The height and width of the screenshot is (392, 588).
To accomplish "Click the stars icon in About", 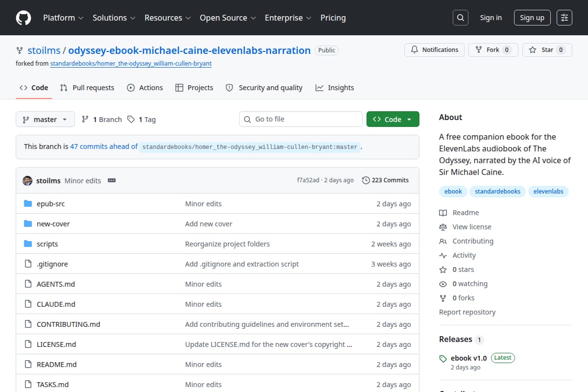I will (x=443, y=269).
